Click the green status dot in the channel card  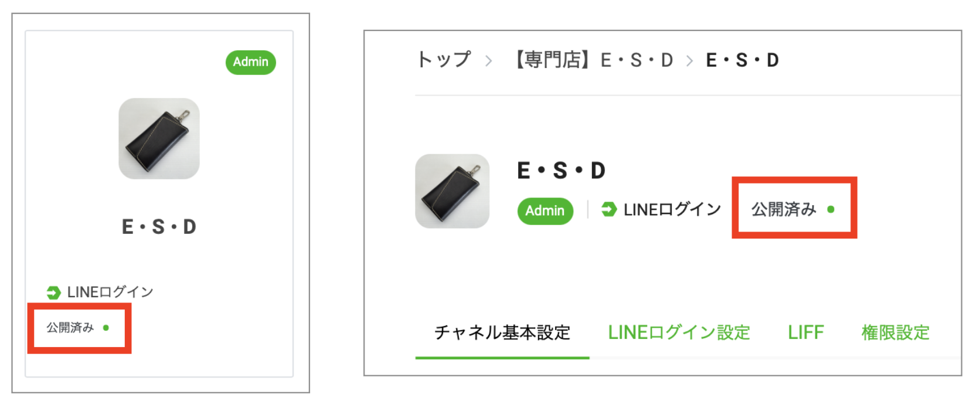pos(106,328)
